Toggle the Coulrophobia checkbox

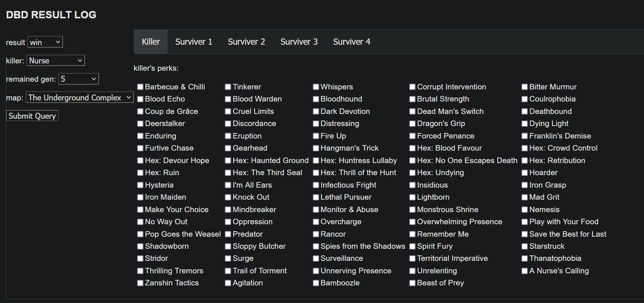[x=524, y=99]
